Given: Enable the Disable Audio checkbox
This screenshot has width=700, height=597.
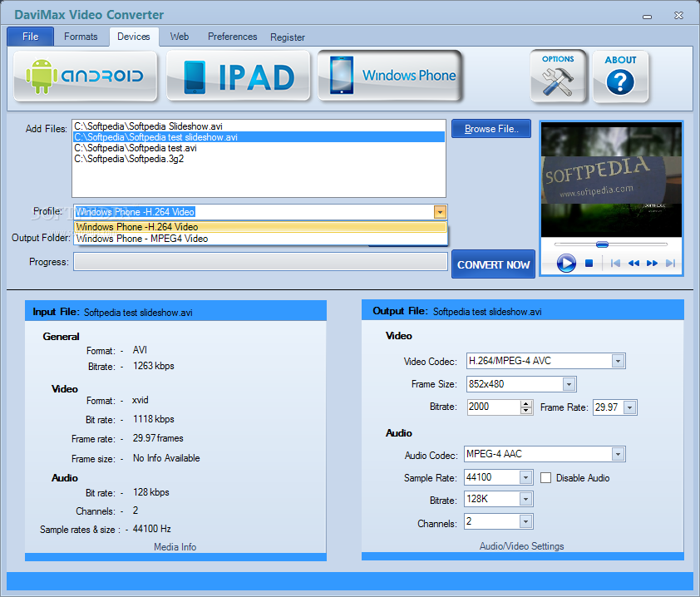Looking at the screenshot, I should coord(545,478).
